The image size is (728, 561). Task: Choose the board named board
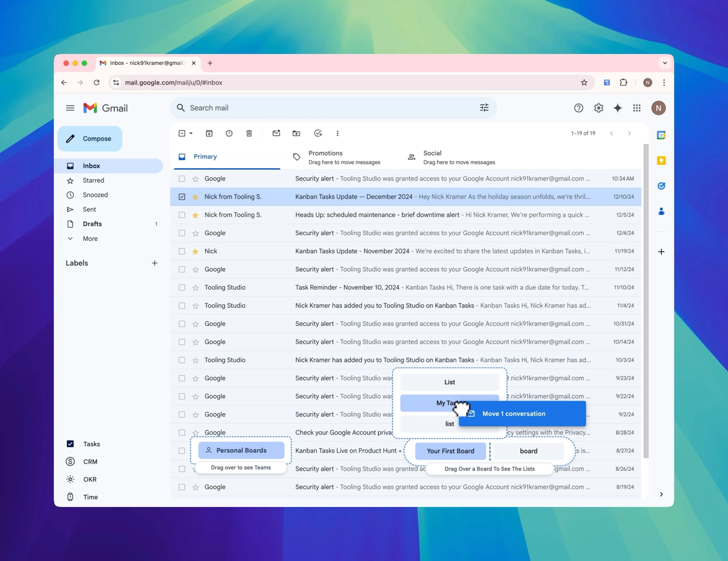(528, 451)
